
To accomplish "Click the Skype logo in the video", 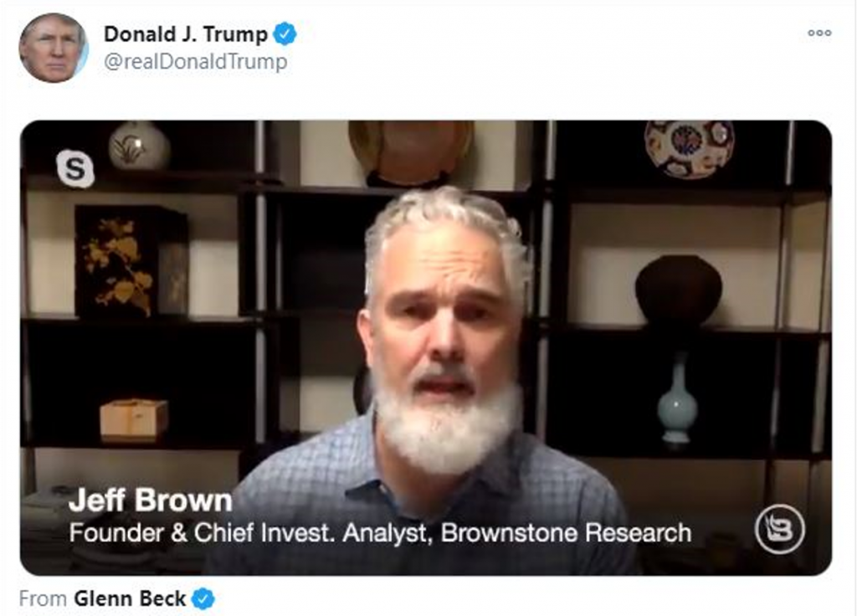I will [x=75, y=167].
